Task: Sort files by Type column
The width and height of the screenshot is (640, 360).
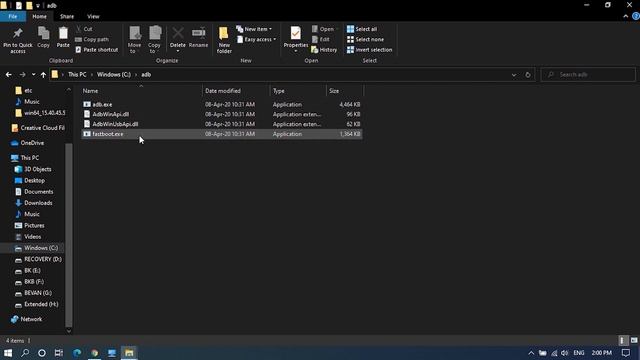Action: tap(298, 91)
